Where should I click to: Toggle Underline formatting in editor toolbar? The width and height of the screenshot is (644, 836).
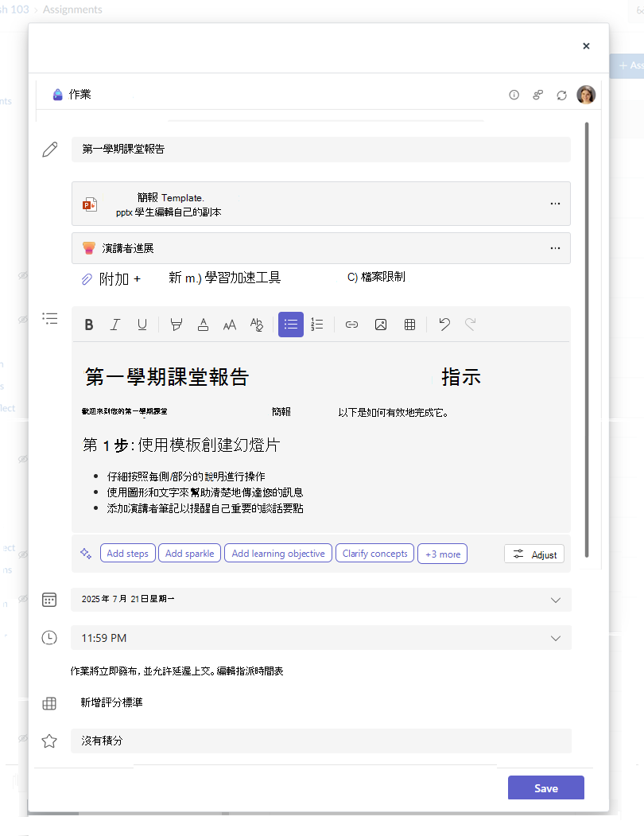pyautogui.click(x=142, y=325)
